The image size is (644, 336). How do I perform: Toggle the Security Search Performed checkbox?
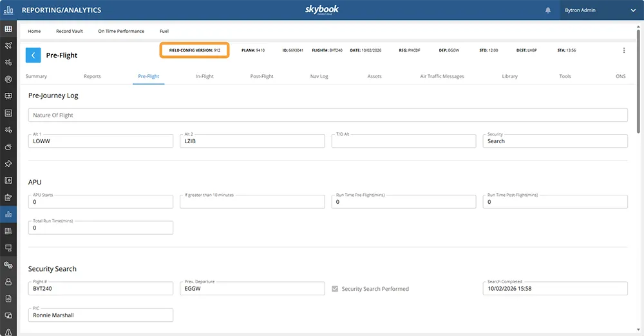point(334,289)
